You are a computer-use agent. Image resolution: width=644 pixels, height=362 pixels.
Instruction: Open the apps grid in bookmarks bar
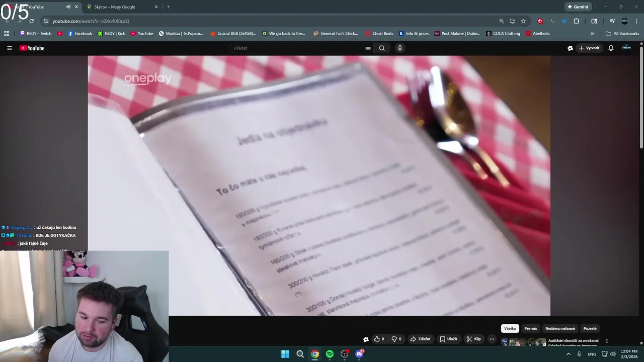tap(7, 34)
